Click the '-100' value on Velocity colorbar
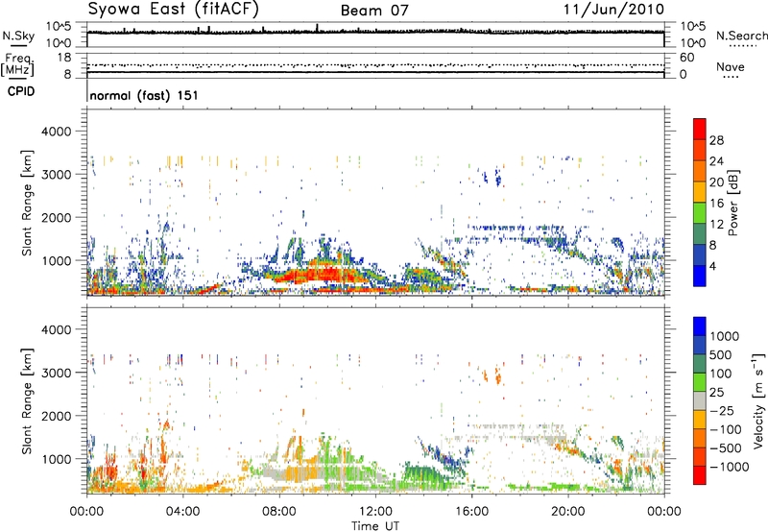This screenshot has height=532, width=768. point(725,429)
